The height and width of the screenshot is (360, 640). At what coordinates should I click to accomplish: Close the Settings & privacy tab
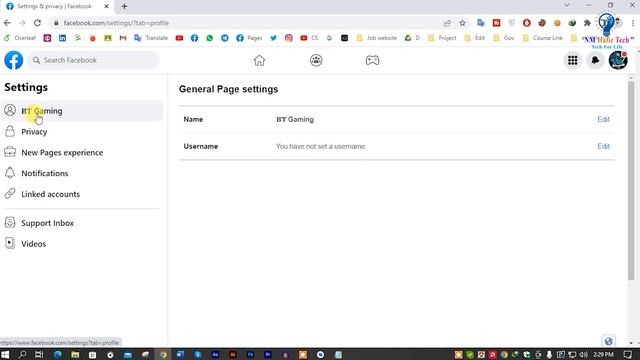coord(106,7)
